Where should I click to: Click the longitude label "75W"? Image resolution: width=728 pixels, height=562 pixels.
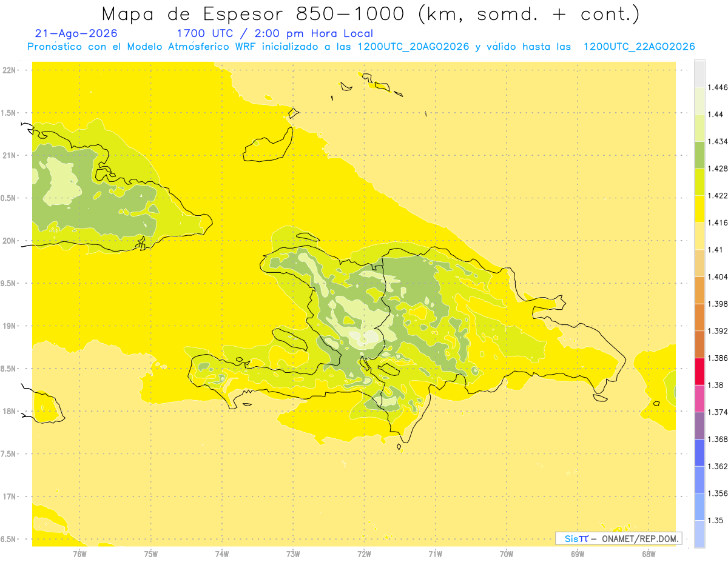(151, 554)
